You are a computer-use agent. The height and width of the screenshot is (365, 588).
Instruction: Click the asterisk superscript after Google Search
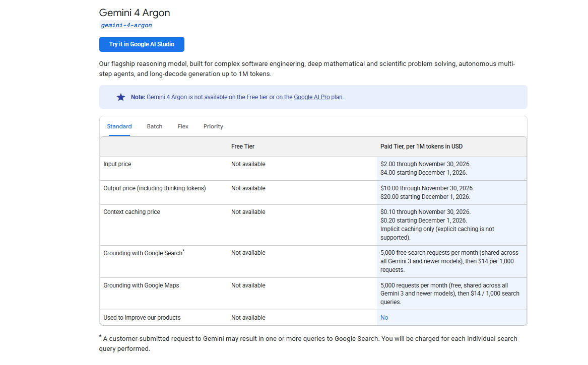pos(183,251)
